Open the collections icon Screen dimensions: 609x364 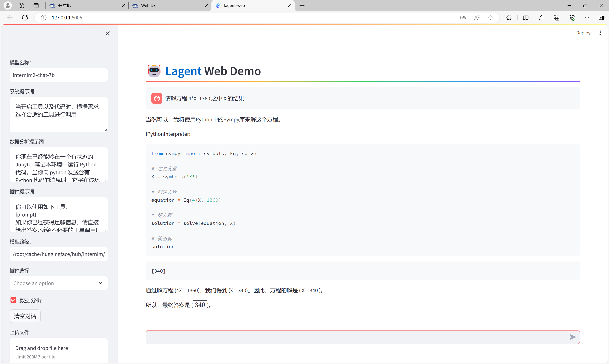556,18
